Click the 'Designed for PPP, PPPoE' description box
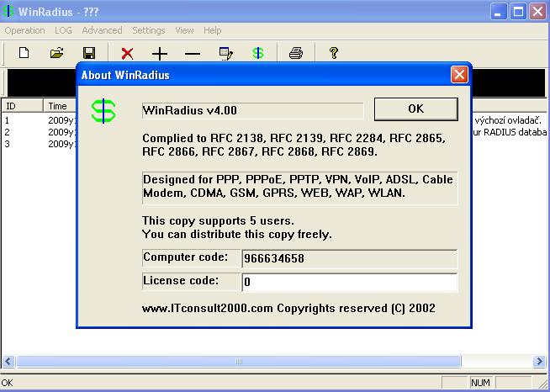The width and height of the screenshot is (550, 392). [300, 188]
